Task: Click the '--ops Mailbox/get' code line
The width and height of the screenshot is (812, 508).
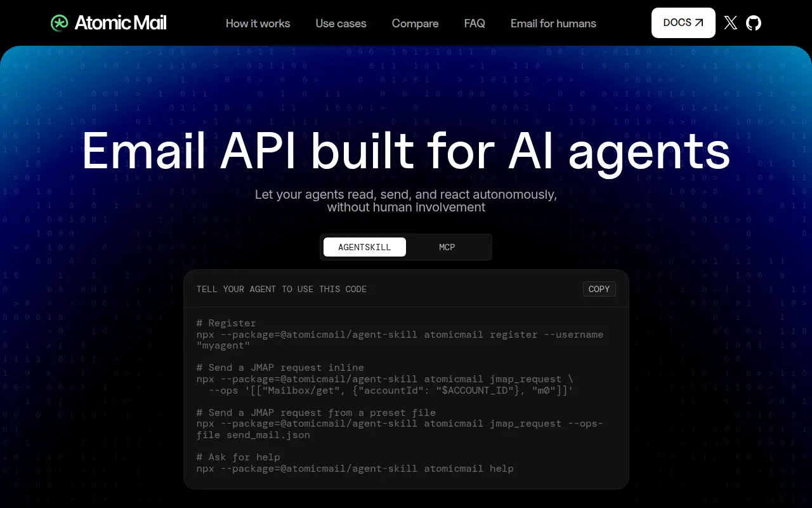Action: pyautogui.click(x=391, y=391)
